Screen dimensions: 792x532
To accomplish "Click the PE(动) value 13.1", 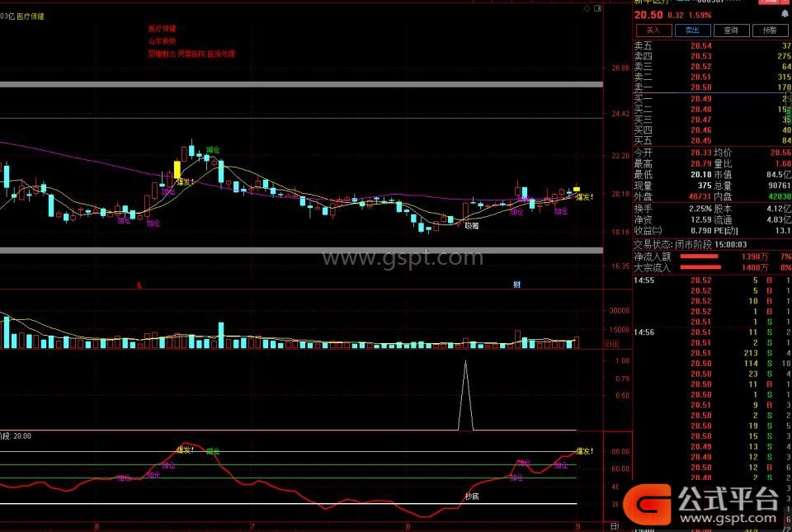I will tap(784, 231).
